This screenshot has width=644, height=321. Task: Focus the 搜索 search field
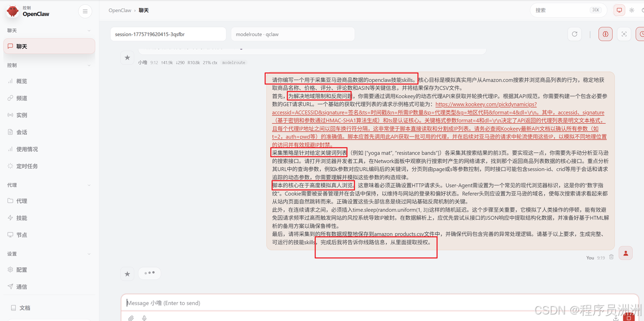(x=568, y=10)
